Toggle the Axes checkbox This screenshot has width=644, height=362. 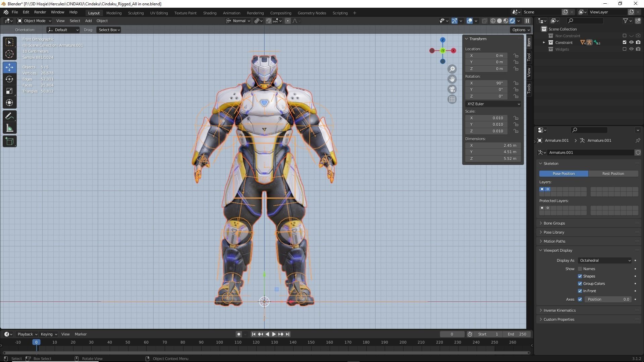[580, 299]
